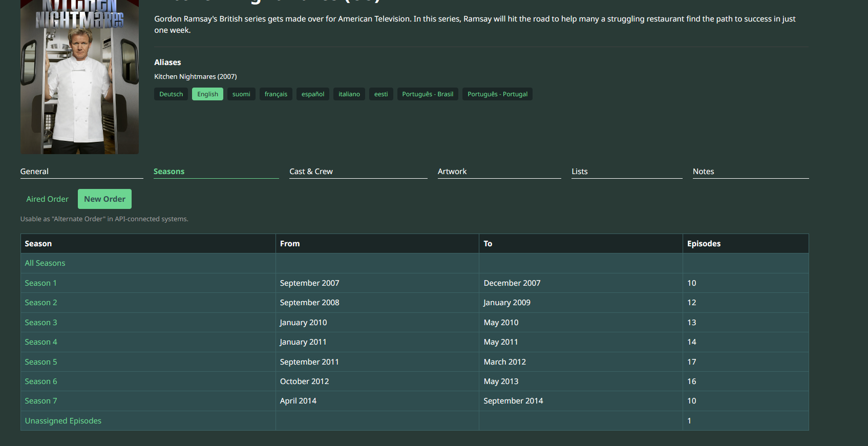The width and height of the screenshot is (868, 446).
Task: Open the All Seasons link
Action: 45,263
